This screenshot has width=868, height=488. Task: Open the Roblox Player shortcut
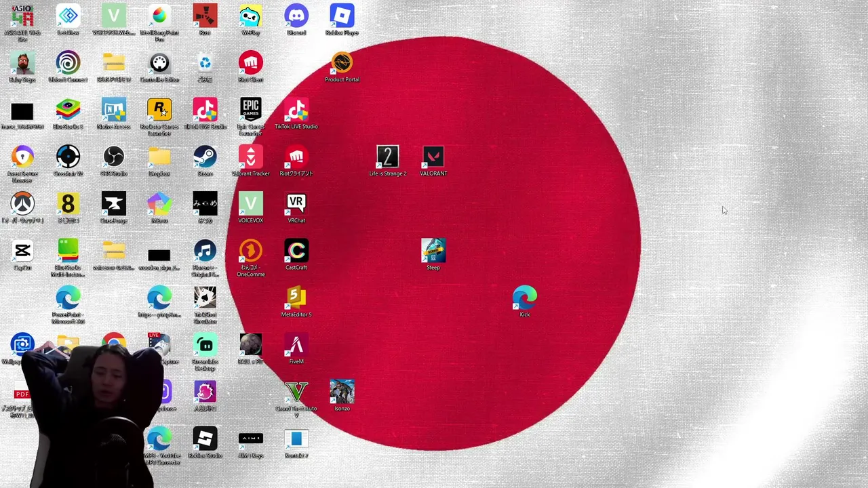point(342,16)
